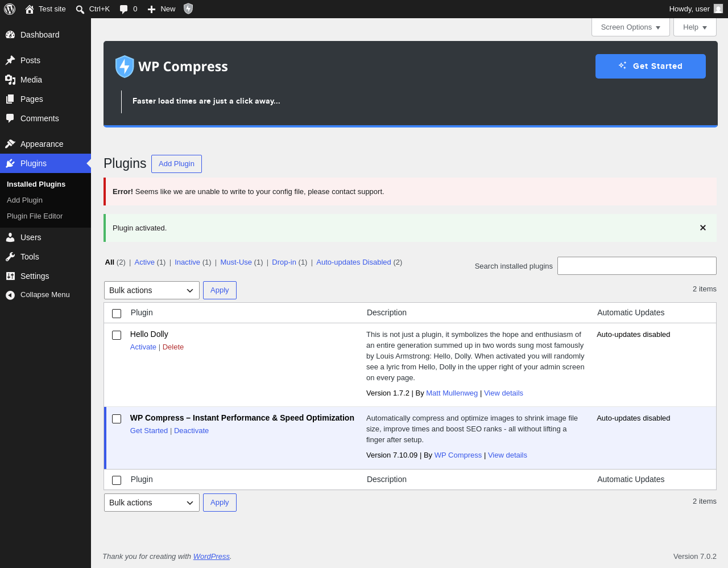Click Version 7.0.2 footer text
The width and height of the screenshot is (728, 568).
click(695, 557)
